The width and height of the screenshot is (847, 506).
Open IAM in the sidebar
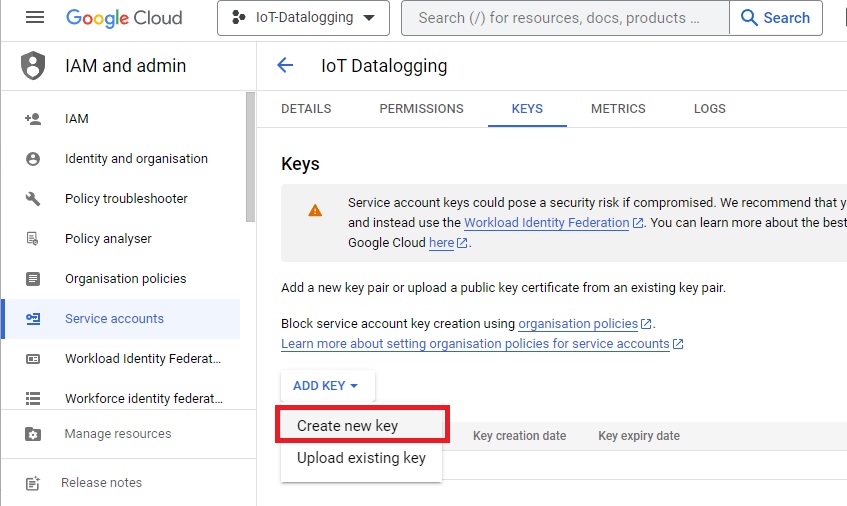[x=121, y=118]
